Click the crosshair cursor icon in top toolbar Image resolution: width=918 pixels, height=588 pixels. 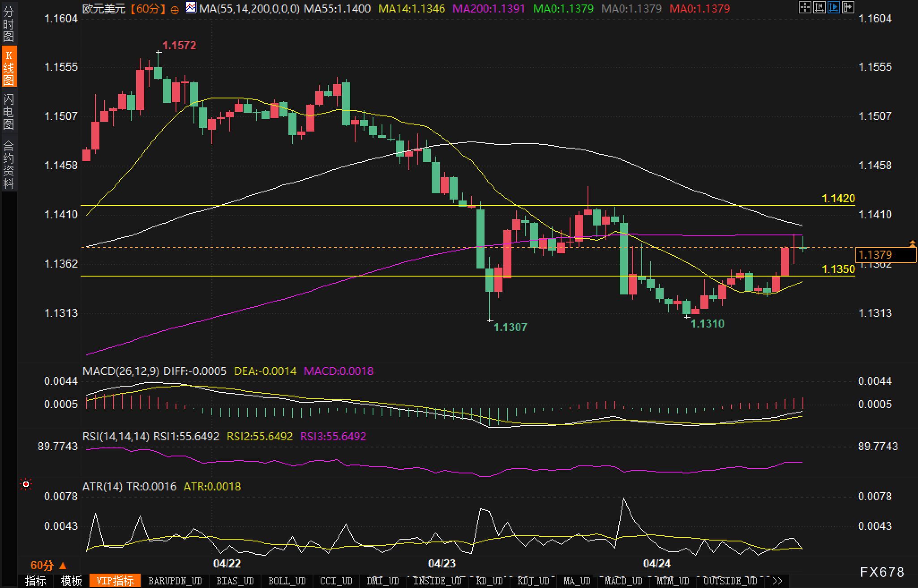click(805, 8)
